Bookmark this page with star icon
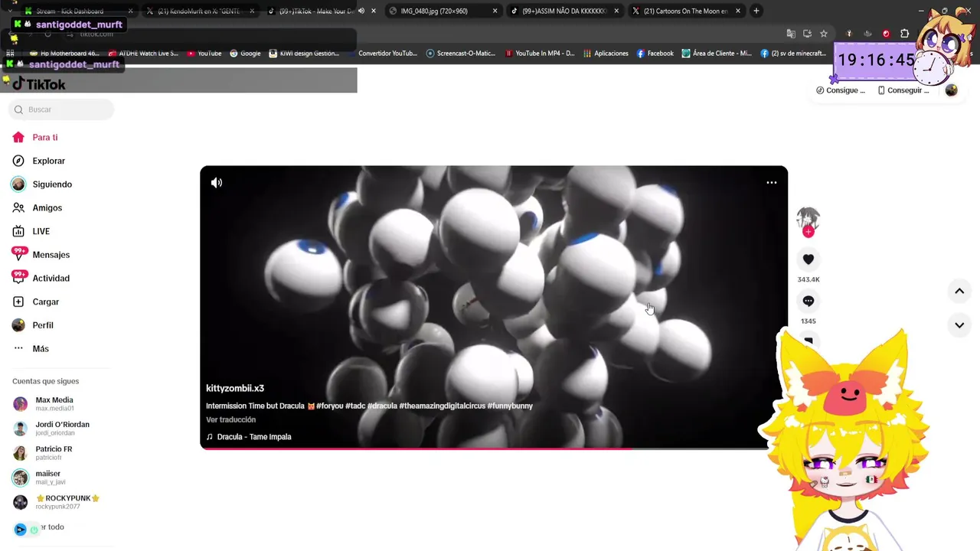The height and width of the screenshot is (551, 980). click(824, 34)
